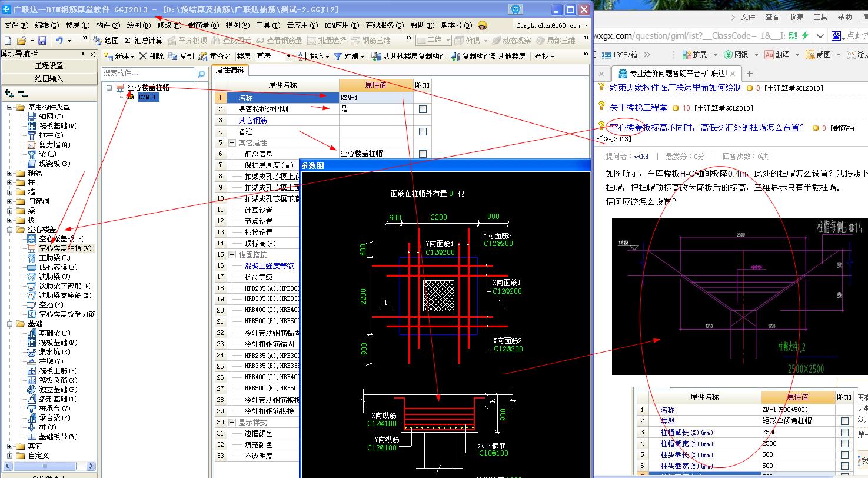The image size is (868, 478).
Task: Click the new file icon in toolbar
Action: coord(8,41)
